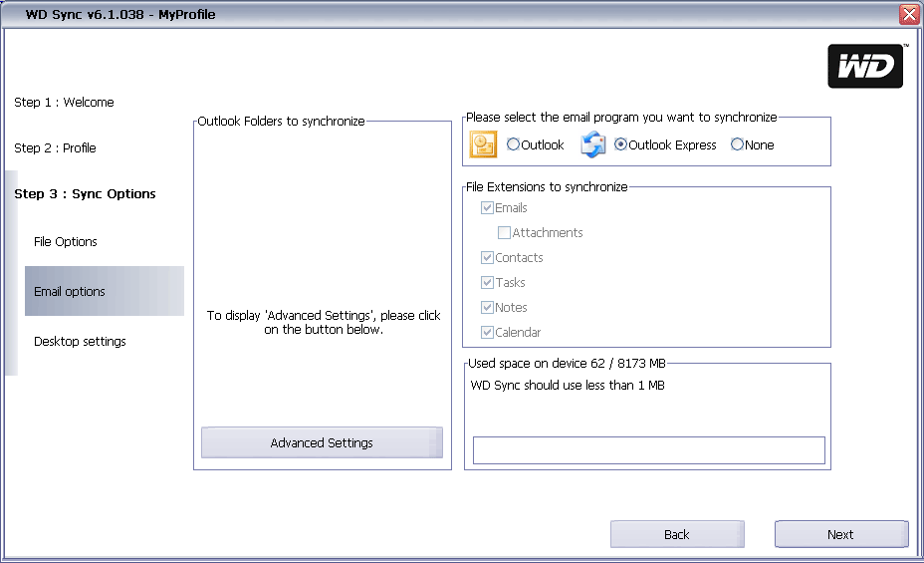Toggle the Emails checkbox

[488, 208]
